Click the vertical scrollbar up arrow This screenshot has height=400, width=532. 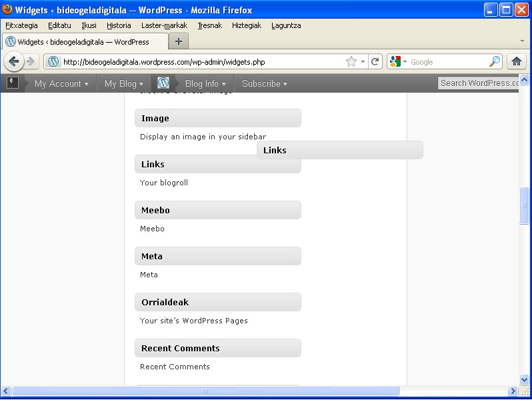pyautogui.click(x=524, y=79)
